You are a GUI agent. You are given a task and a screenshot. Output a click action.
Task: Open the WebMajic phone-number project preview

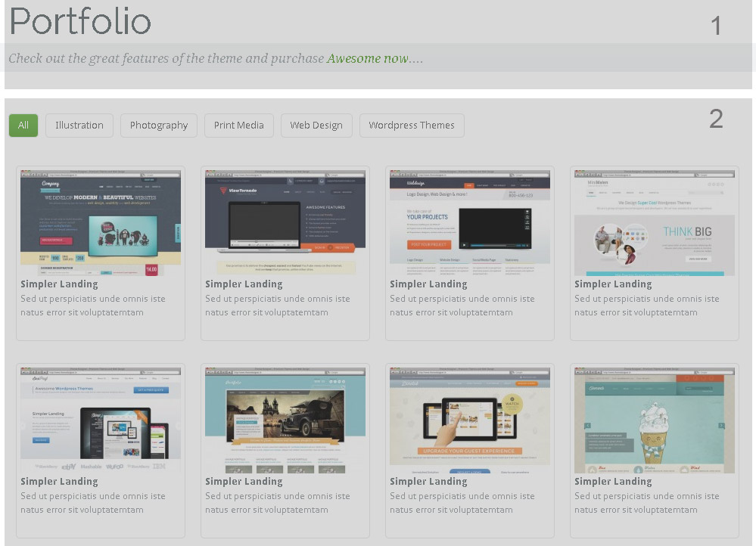point(469,222)
